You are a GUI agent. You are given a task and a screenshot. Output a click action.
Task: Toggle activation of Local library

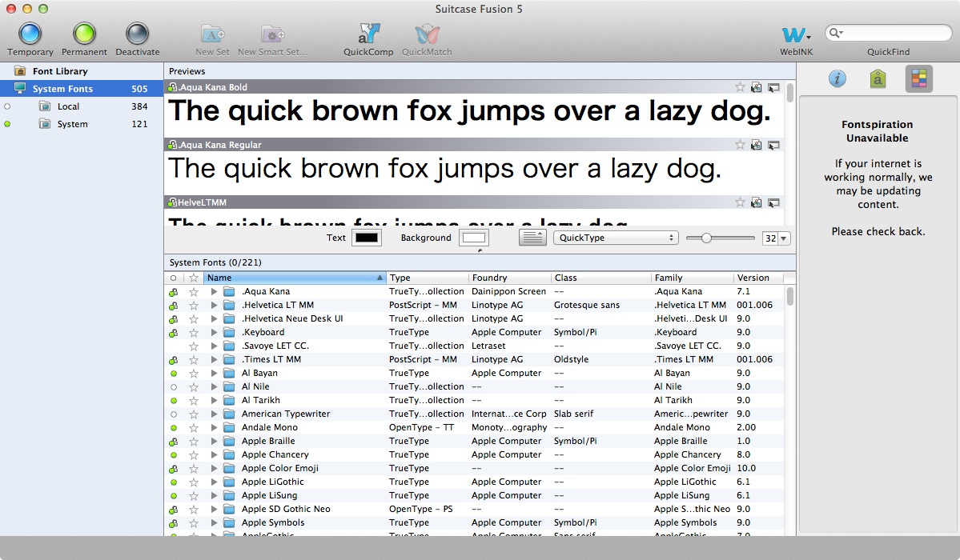pyautogui.click(x=7, y=106)
